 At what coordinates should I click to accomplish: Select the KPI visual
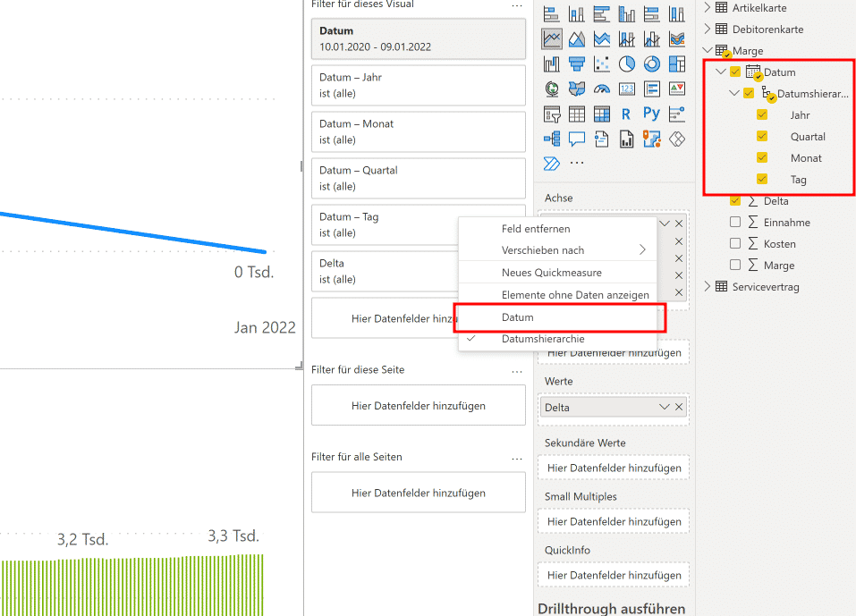coord(677,89)
